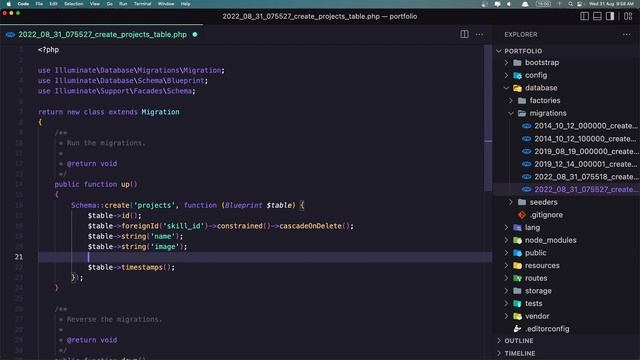Open the Selection menu
Screen dimensions: 640x360
[73, 4]
